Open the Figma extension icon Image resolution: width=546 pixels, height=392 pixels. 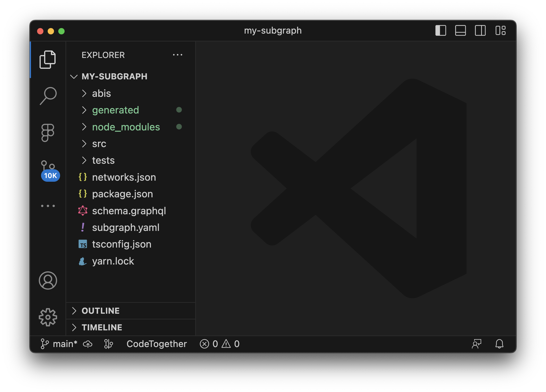(48, 133)
